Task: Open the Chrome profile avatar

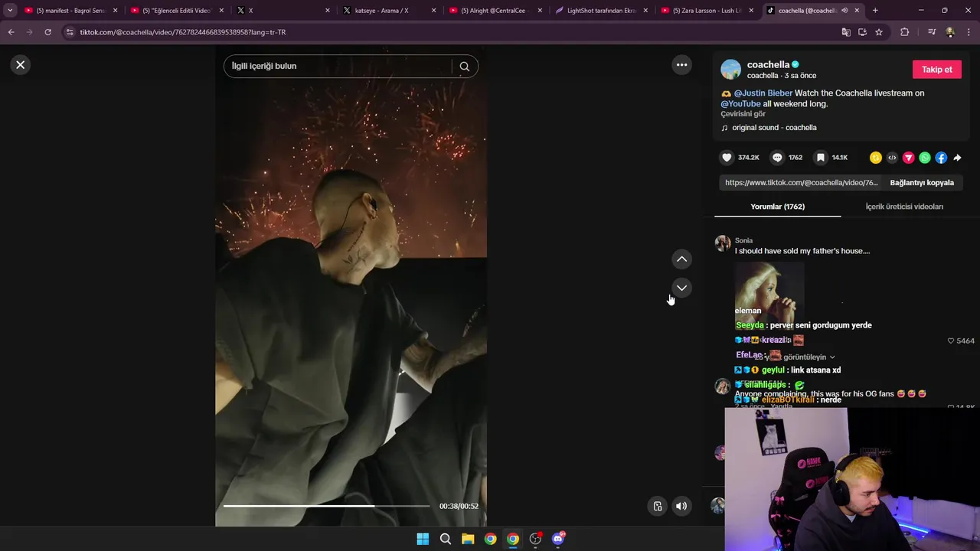Action: 950,32
